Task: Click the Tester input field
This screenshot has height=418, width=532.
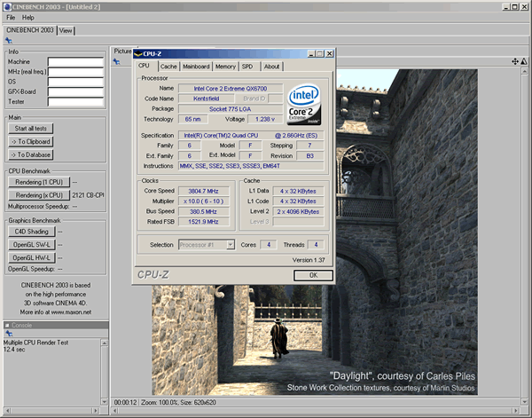Action: click(x=75, y=101)
